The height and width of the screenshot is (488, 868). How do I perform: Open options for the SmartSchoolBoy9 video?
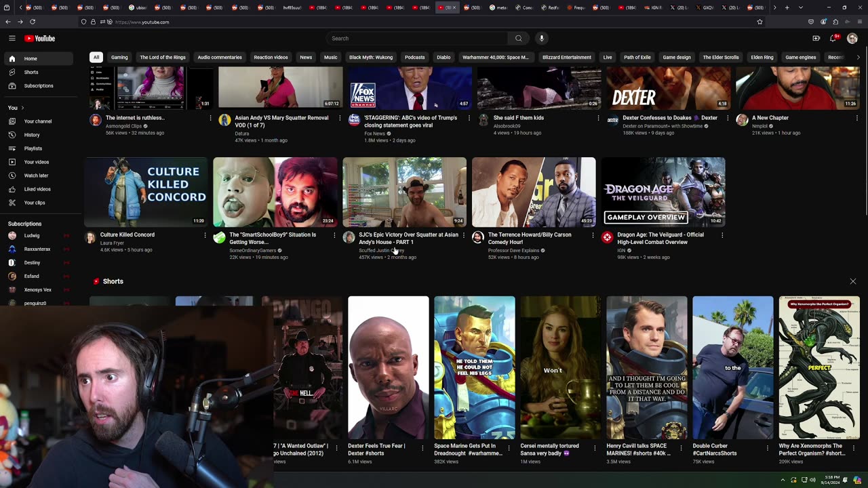pyautogui.click(x=334, y=235)
